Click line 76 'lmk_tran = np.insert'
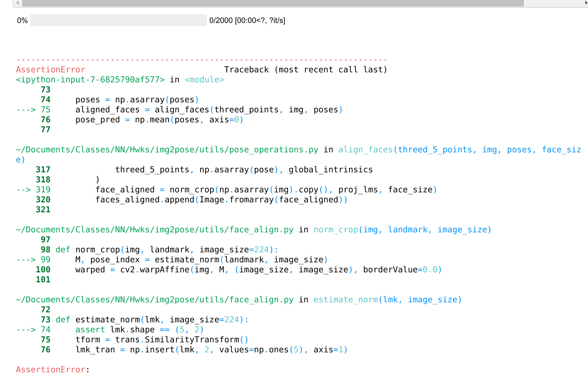 tap(212, 350)
